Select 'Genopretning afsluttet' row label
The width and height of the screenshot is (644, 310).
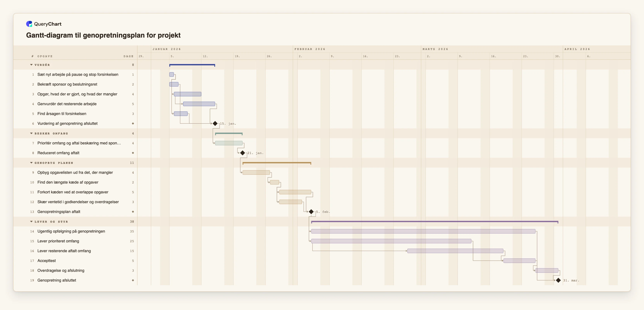point(57,280)
